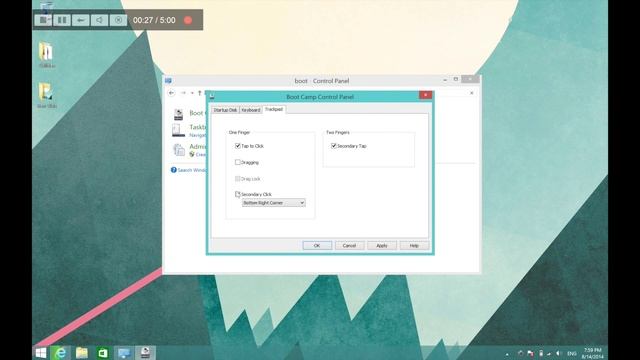Open the clock showing 7:59 PM
This screenshot has height=360, width=640.
pyautogui.click(x=593, y=353)
